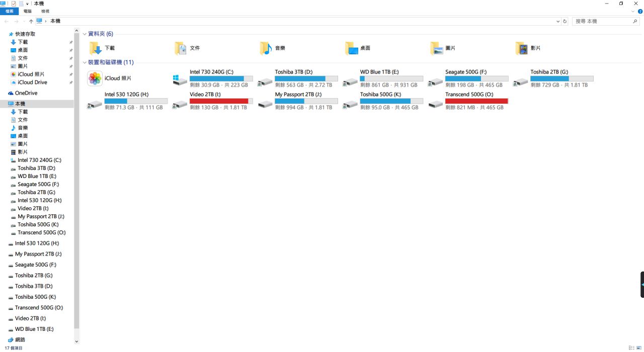Open the 文件 folder icon in main pane

pyautogui.click(x=180, y=48)
